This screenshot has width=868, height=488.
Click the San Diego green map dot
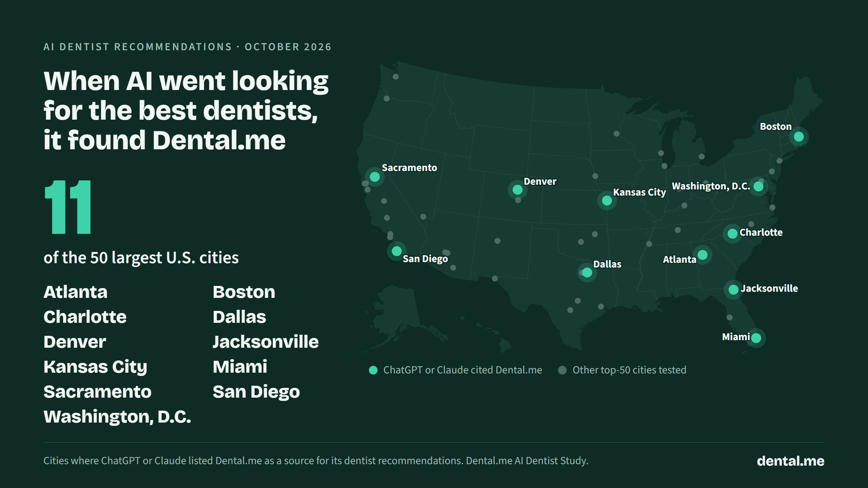[397, 251]
